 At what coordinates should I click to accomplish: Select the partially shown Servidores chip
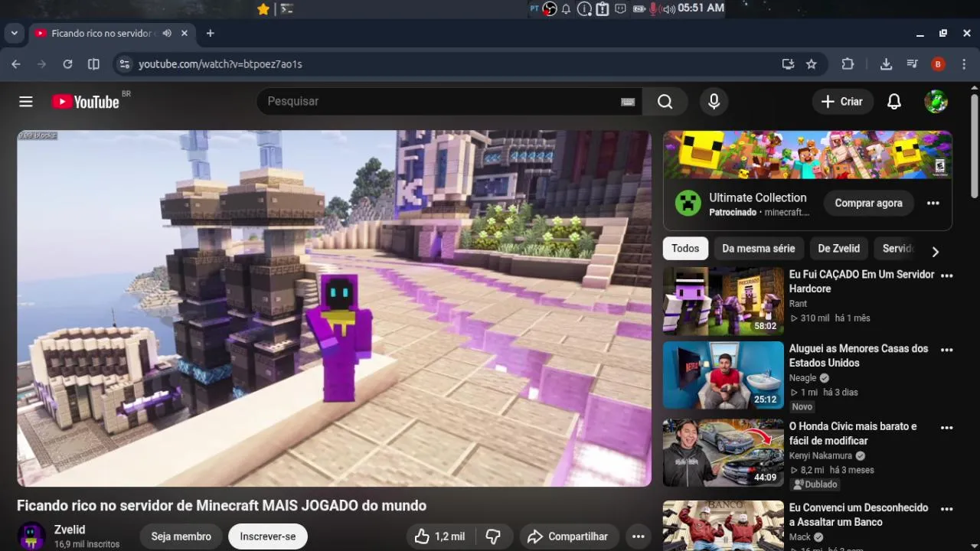pos(897,249)
